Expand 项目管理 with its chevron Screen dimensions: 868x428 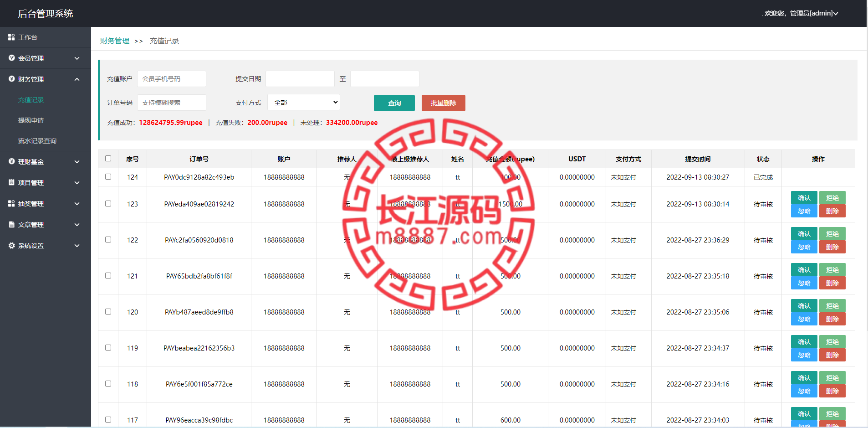coord(77,183)
